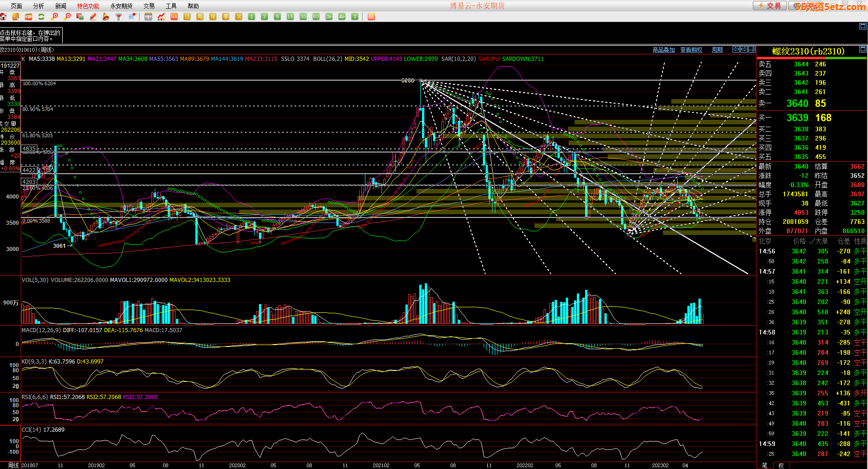This screenshot has width=868, height=469.
Task: Click the zoom out magnifier icon
Action: (67, 17)
